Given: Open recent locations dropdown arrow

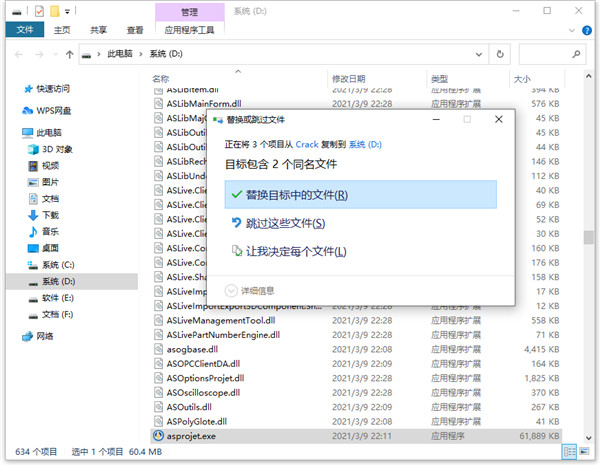Looking at the screenshot, I should [55, 54].
